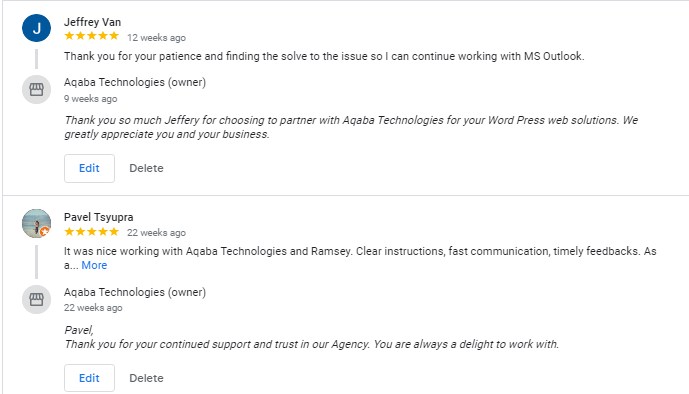Click the storefront icon beside the 9 weeks ago reply

[x=36, y=90]
